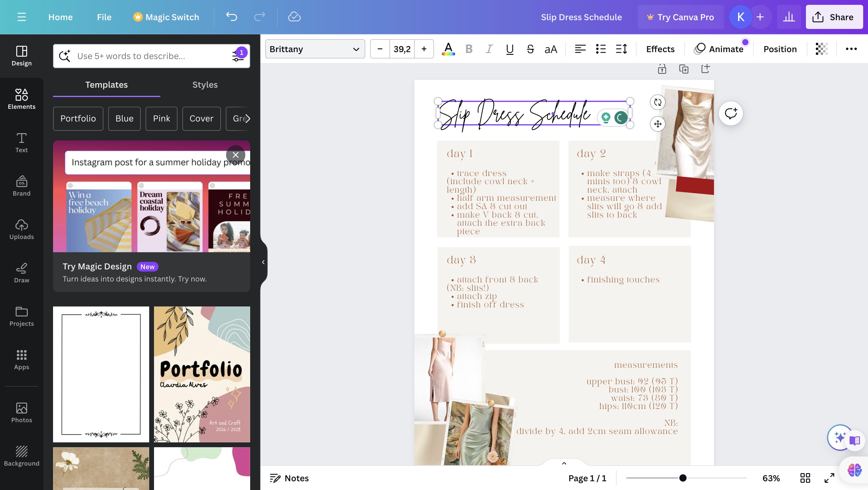The image size is (868, 490).
Task: Open grid view of pages
Action: pos(805,478)
